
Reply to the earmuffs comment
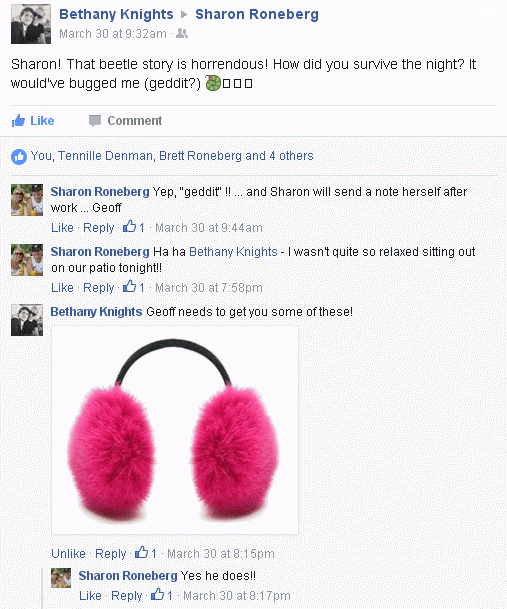tap(111, 553)
